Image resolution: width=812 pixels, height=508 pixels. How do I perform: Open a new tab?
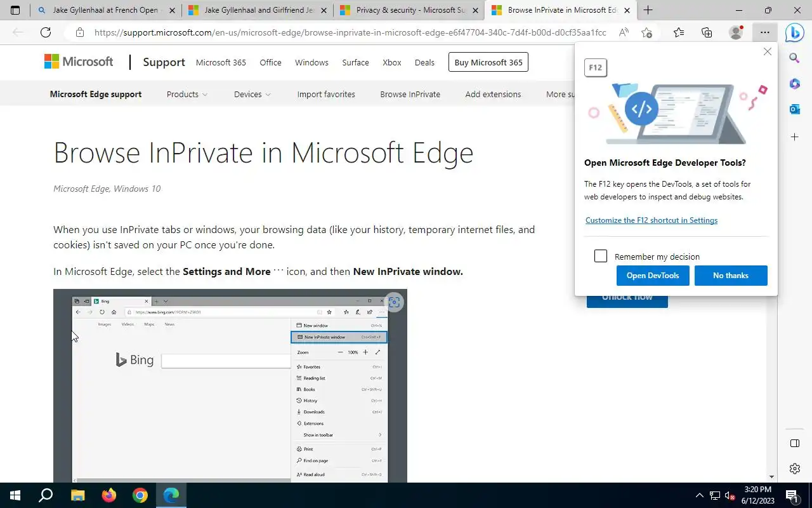(x=648, y=10)
